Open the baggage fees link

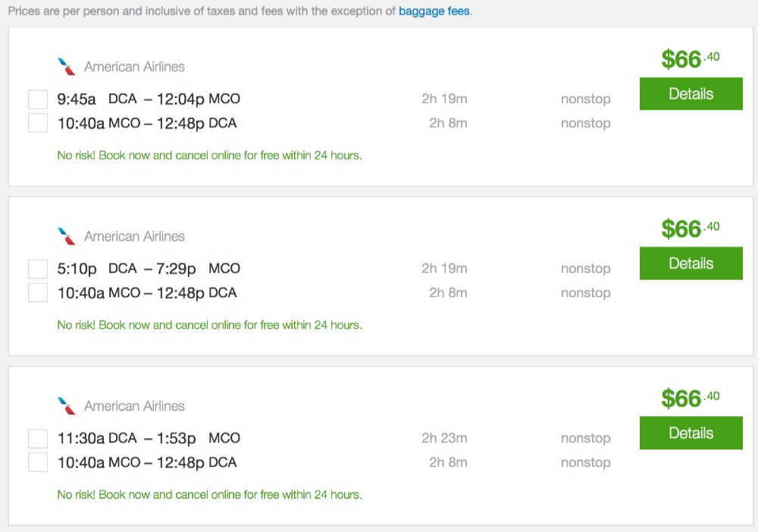[434, 12]
